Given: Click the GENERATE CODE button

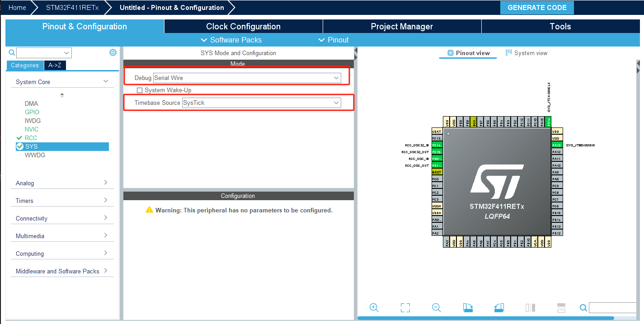Looking at the screenshot, I should point(537,8).
